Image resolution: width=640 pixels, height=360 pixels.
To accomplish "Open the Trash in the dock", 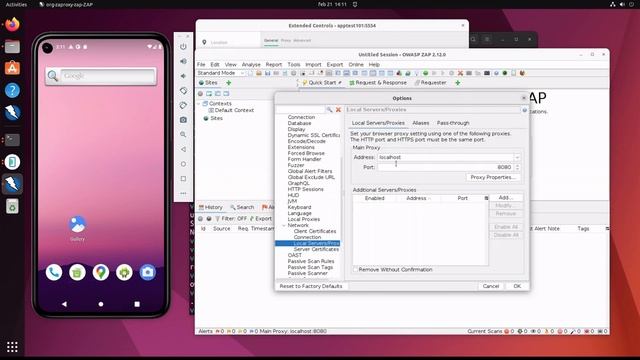I will (12, 206).
